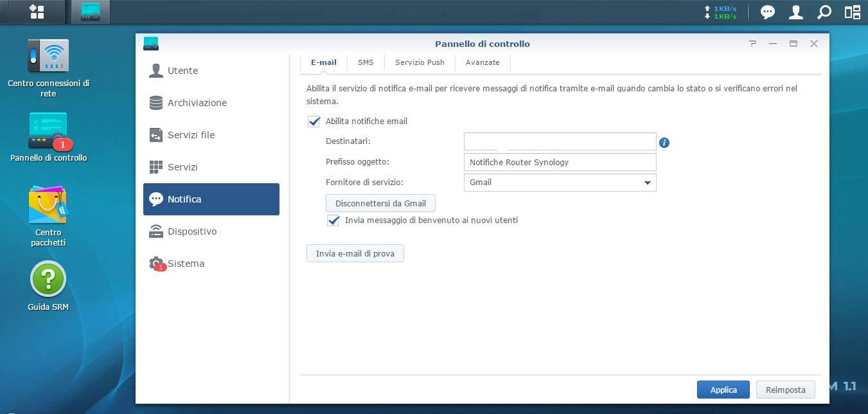Open widgets panel icon in top bar
The height and width of the screenshot is (414, 868).
[x=852, y=12]
